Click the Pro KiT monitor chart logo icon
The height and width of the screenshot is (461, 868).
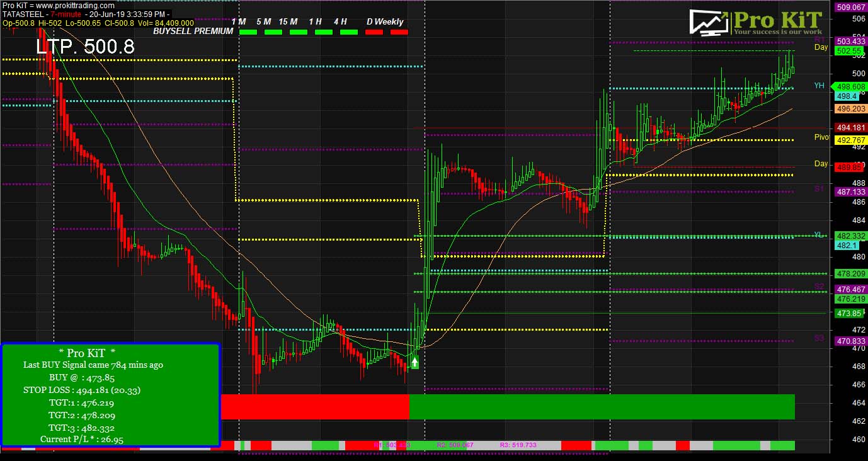[710, 22]
